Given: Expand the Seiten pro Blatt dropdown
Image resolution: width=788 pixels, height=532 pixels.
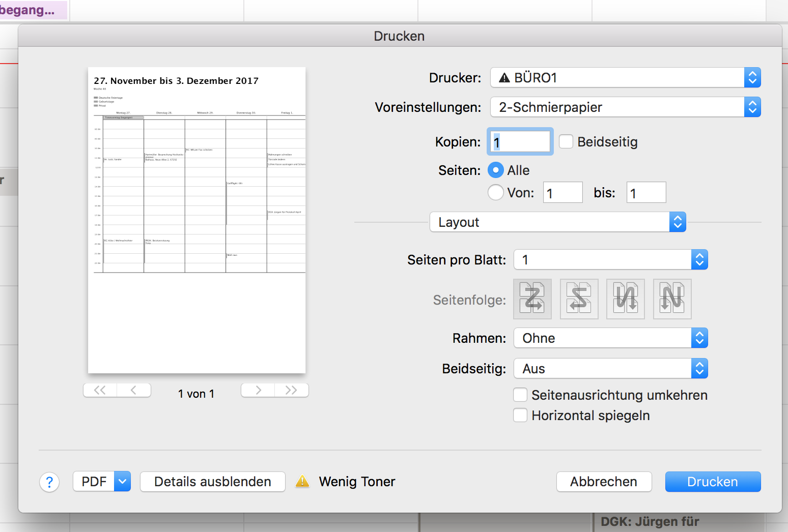Looking at the screenshot, I should pos(610,259).
